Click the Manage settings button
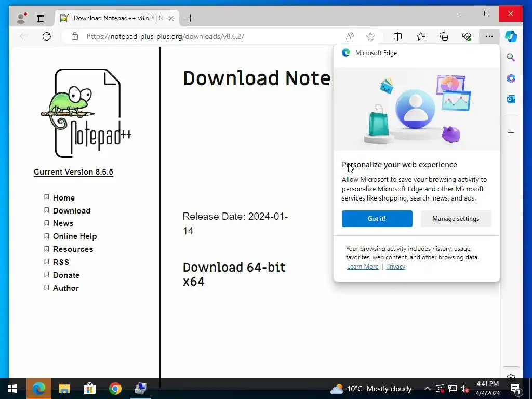Screen dimensions: 532x399 coord(456,219)
